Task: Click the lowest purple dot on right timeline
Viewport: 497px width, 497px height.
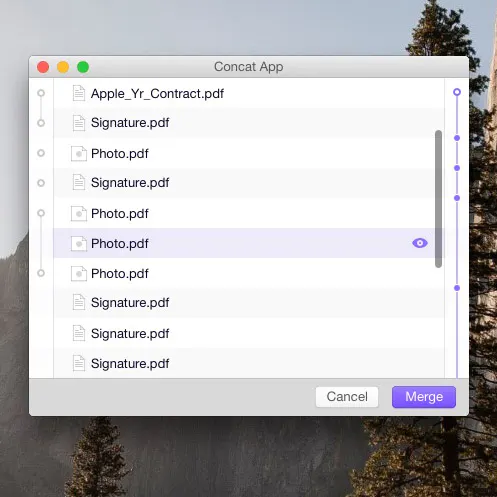Action: pyautogui.click(x=457, y=288)
